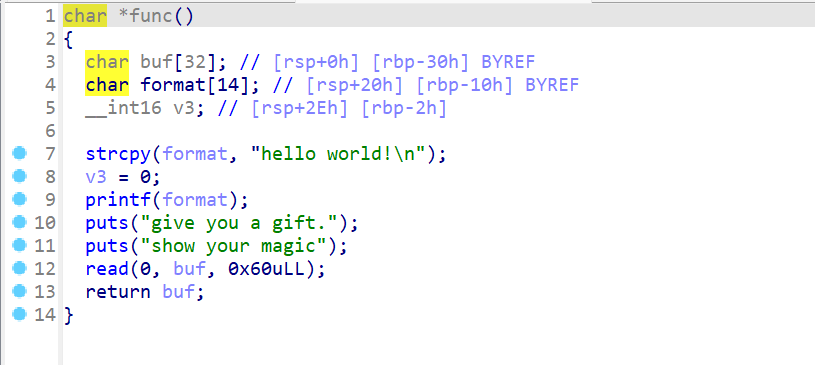Select the *func() function name
This screenshot has height=365, width=815.
click(156, 16)
